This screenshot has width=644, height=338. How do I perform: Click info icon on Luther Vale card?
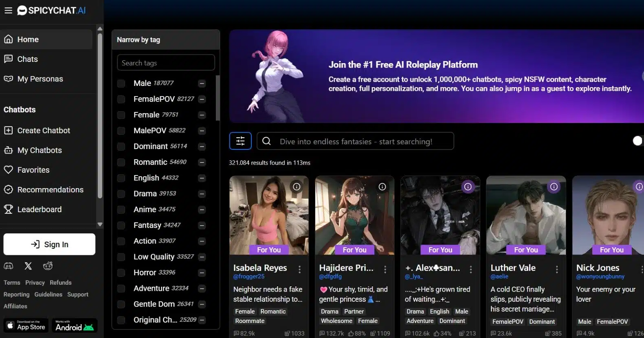click(x=554, y=187)
